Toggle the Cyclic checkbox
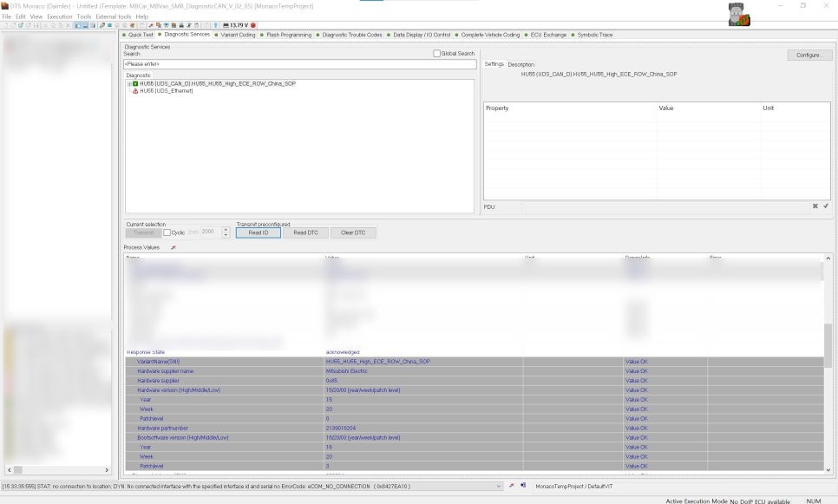Image resolution: width=838 pixels, height=504 pixels. tap(167, 232)
